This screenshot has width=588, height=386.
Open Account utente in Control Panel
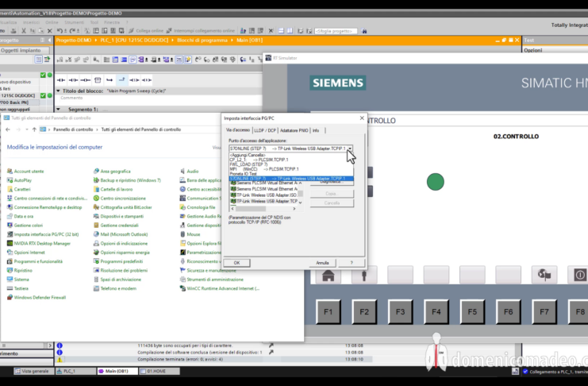point(25,172)
